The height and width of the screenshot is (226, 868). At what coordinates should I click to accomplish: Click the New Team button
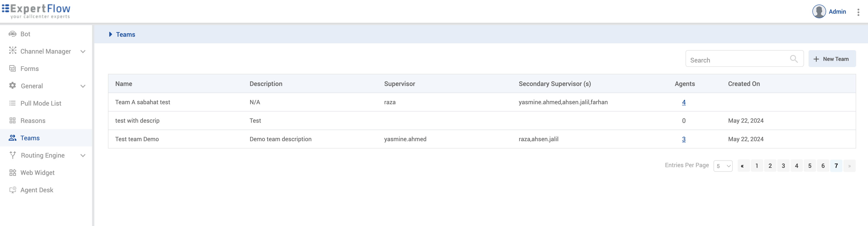[832, 59]
